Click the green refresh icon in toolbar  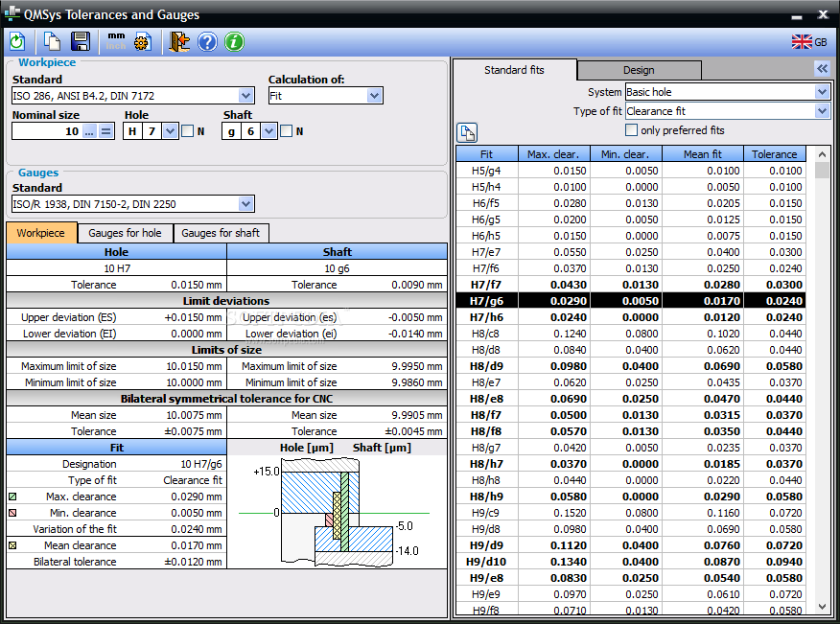tap(17, 42)
